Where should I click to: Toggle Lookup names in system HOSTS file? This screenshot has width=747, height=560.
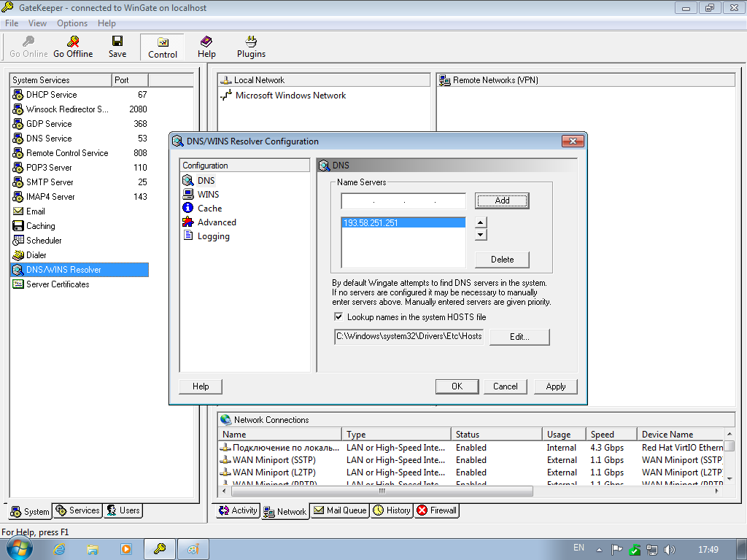click(x=338, y=316)
